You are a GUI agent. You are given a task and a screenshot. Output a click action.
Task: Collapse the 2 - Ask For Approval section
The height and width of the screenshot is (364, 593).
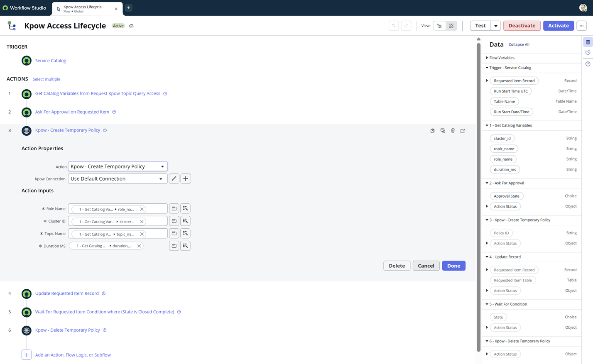pyautogui.click(x=487, y=183)
